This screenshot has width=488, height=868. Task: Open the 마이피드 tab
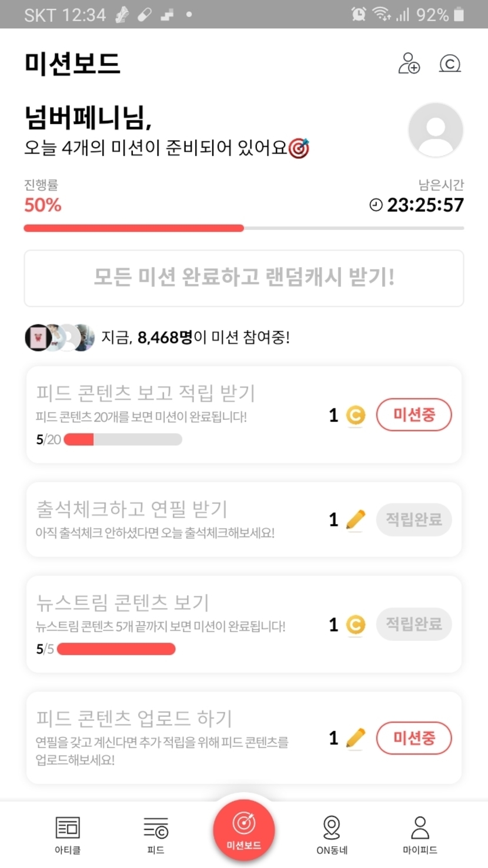click(x=420, y=834)
